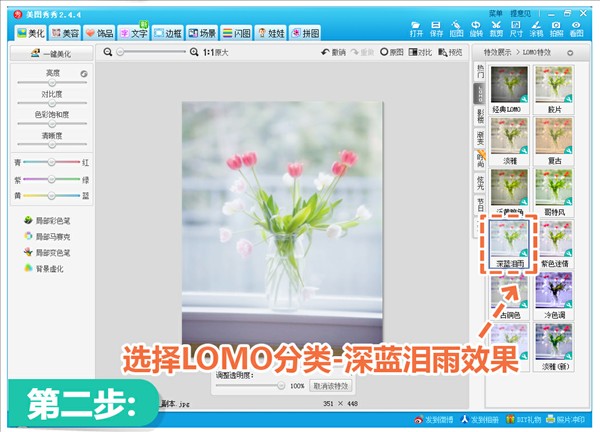Select the 涂鸦 doodle tool

(x=536, y=29)
